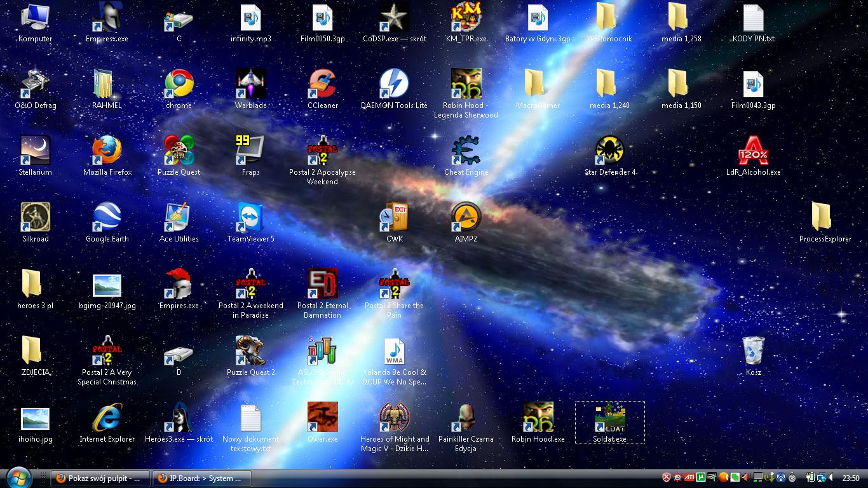This screenshot has height=488, width=868.
Task: Open Nowy dokument tekstowy.txt
Action: coord(250,428)
